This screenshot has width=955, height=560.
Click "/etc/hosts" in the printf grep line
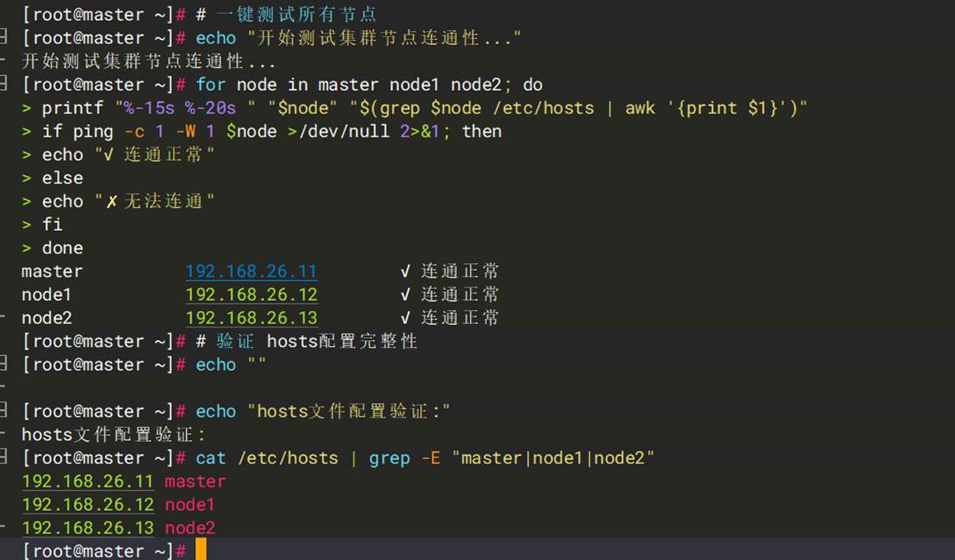click(543, 107)
